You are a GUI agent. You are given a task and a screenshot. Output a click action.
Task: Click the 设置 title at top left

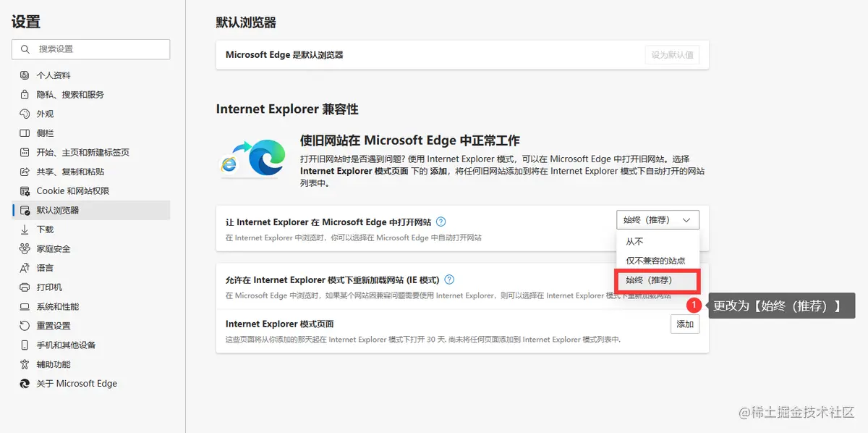[26, 22]
